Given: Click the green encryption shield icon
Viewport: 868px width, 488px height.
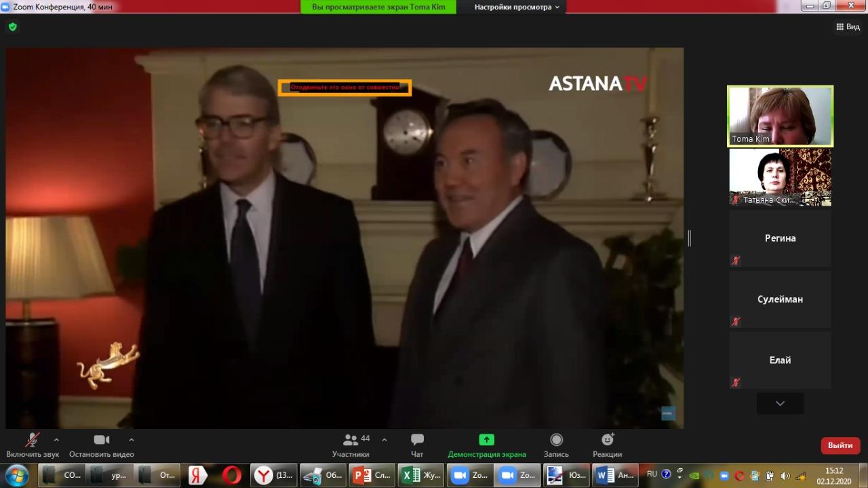Looking at the screenshot, I should point(13,27).
